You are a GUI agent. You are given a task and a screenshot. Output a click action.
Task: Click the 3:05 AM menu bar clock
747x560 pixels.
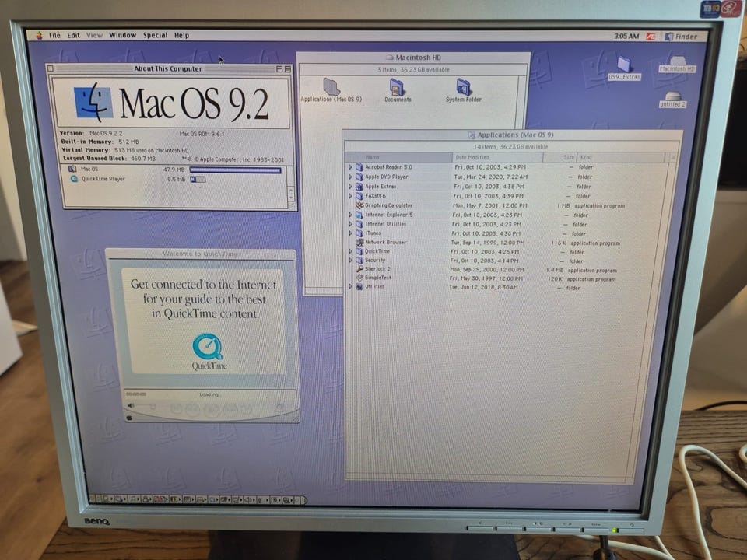coord(626,36)
